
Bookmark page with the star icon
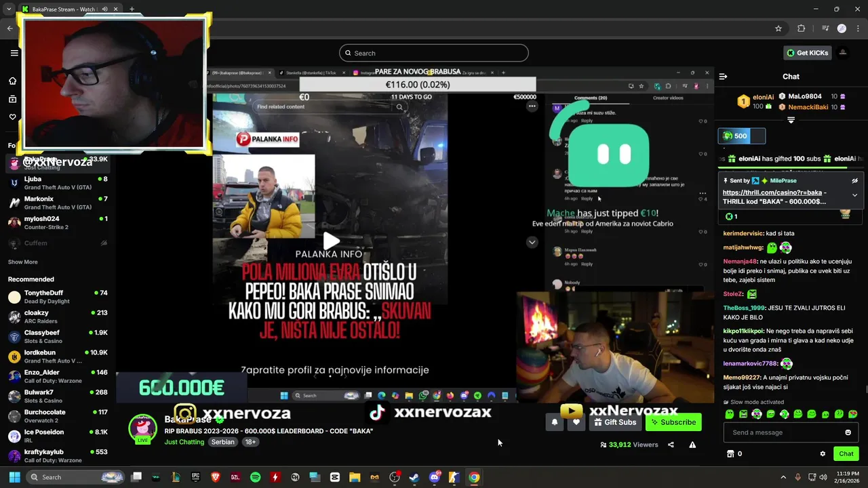[x=778, y=28]
